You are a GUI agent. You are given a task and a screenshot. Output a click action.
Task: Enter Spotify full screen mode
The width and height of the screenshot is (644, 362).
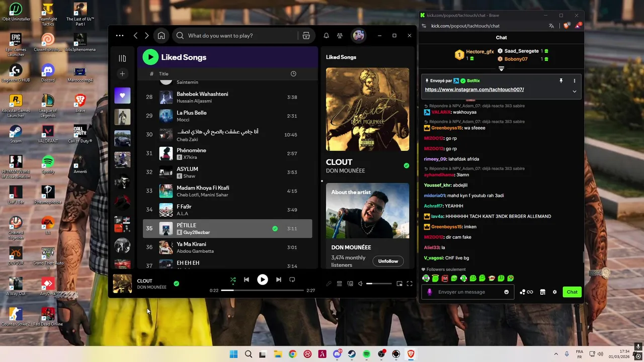click(410, 284)
